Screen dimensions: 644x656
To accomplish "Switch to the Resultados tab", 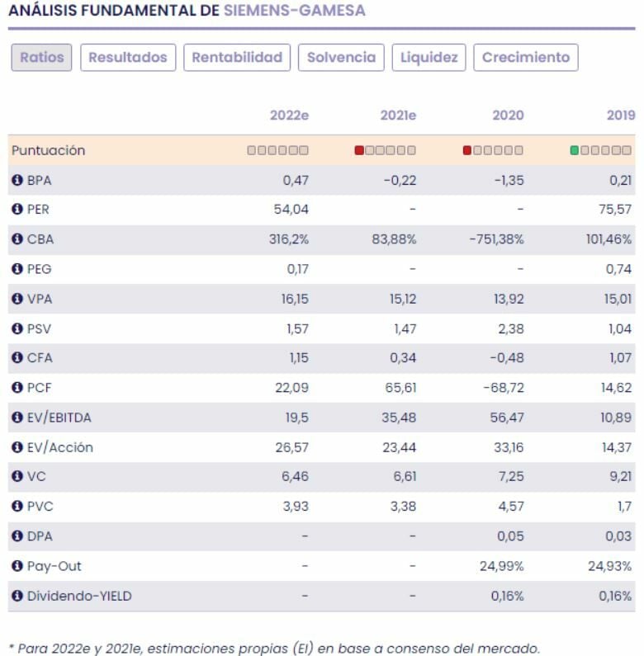I will pos(128,58).
